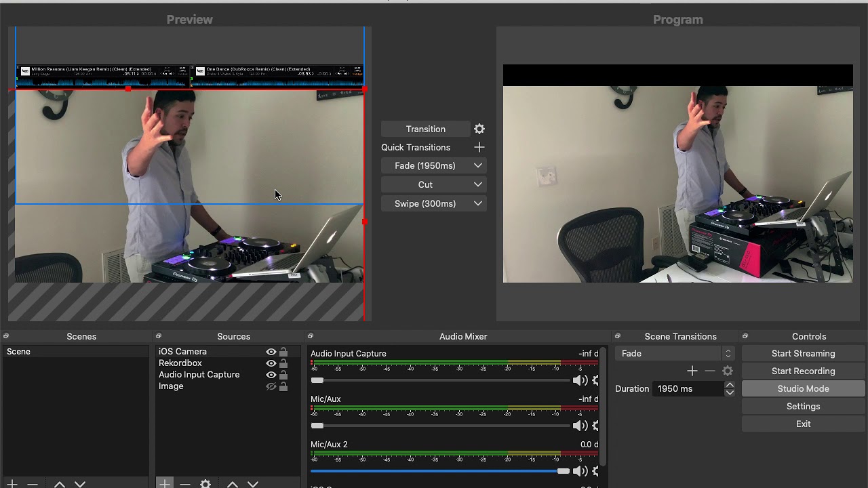
Task: Move source up in Sources panel
Action: pos(232,484)
